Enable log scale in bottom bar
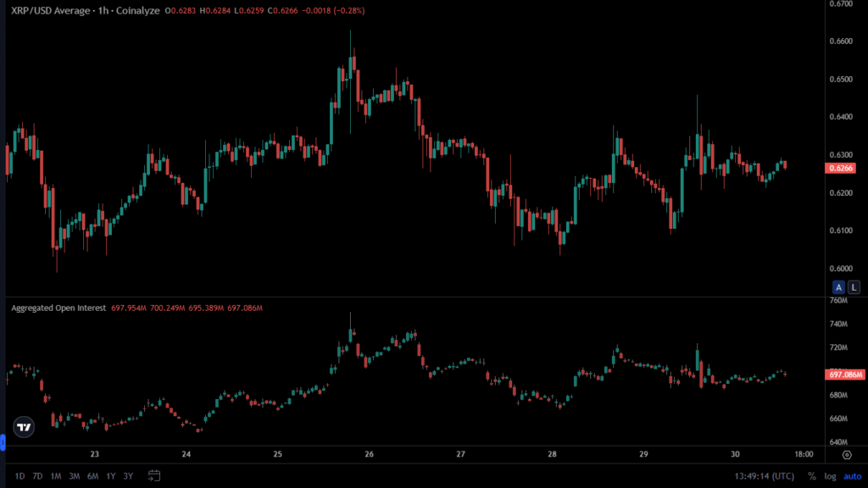 (830, 476)
